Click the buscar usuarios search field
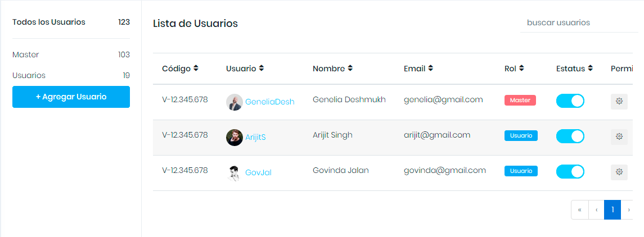The image size is (644, 237). pyautogui.click(x=579, y=22)
